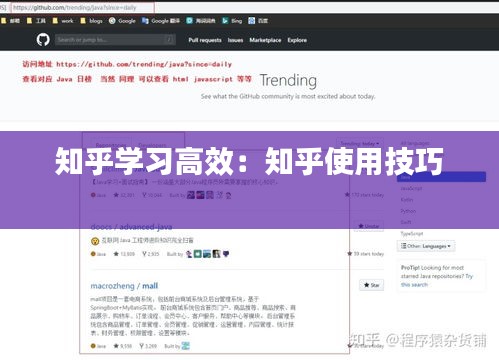Viewport: 499px width, 360px height.
Task: Open the 百度 bookmark
Action: 258,21
